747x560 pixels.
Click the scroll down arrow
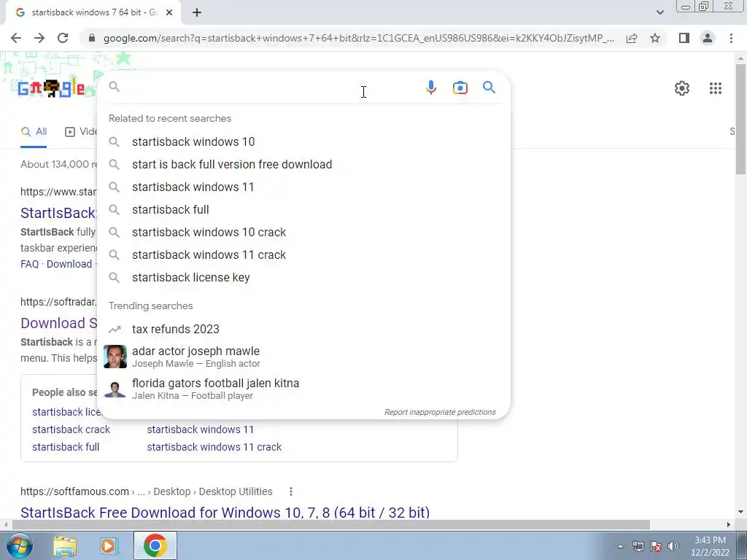click(x=740, y=512)
